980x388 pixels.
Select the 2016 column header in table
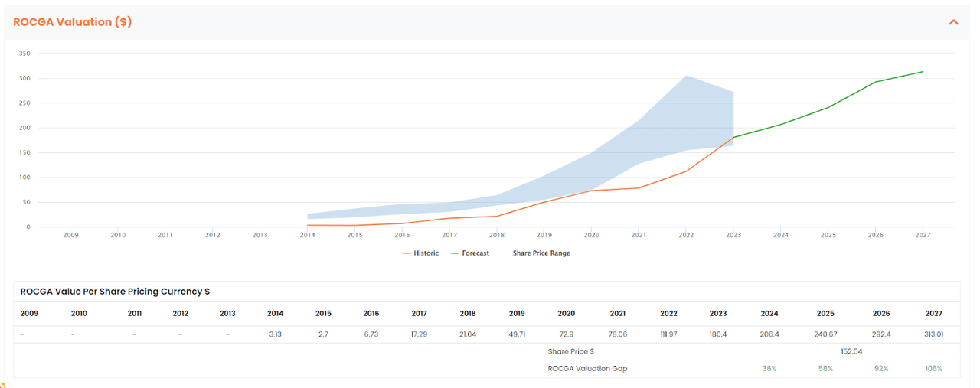[371, 314]
